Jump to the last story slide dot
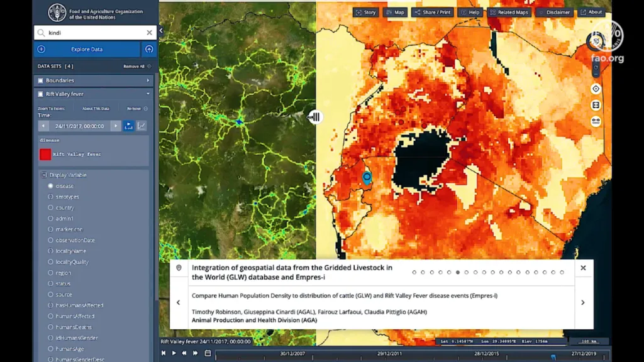Image resolution: width=644 pixels, height=362 pixels. (x=562, y=272)
